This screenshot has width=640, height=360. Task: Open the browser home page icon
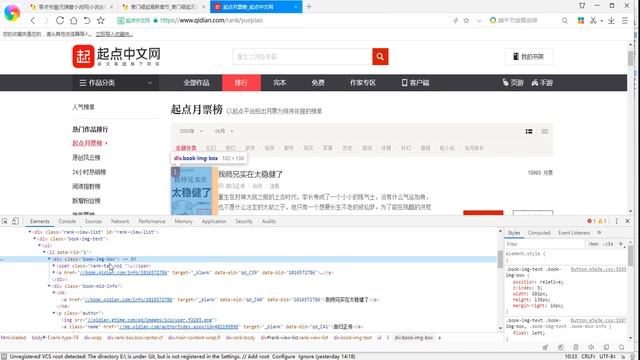pos(73,20)
